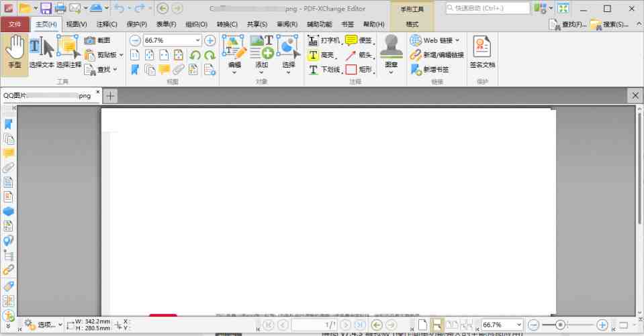Go to previous view in status bar
Screen dimensions: 644x336
[x=377, y=325]
